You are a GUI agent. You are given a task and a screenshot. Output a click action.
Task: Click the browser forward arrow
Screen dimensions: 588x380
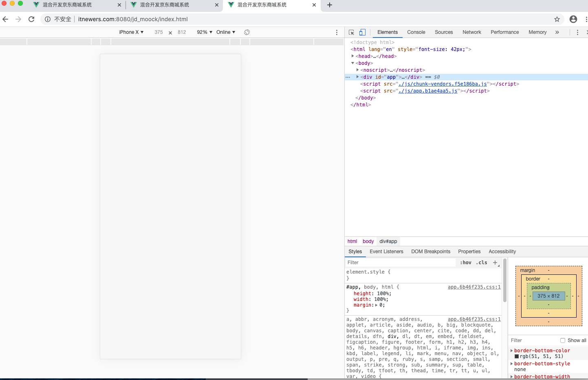tap(18, 19)
